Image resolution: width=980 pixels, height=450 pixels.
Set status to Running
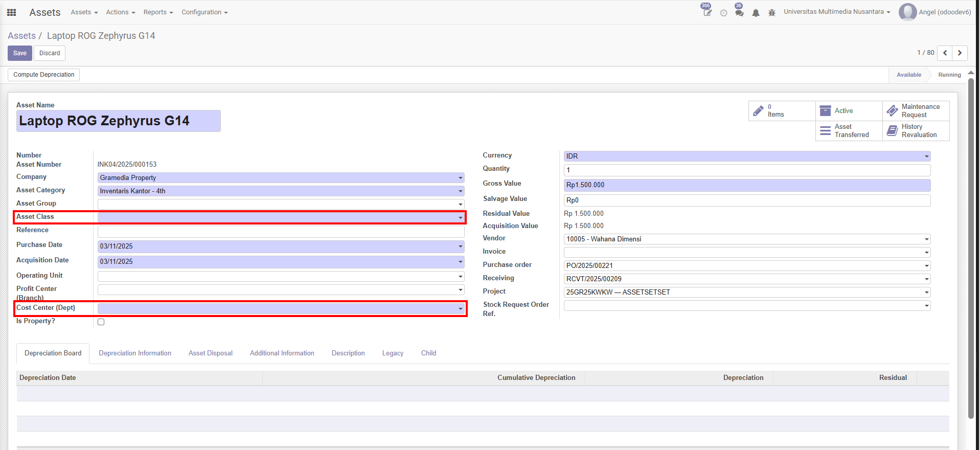coord(949,75)
